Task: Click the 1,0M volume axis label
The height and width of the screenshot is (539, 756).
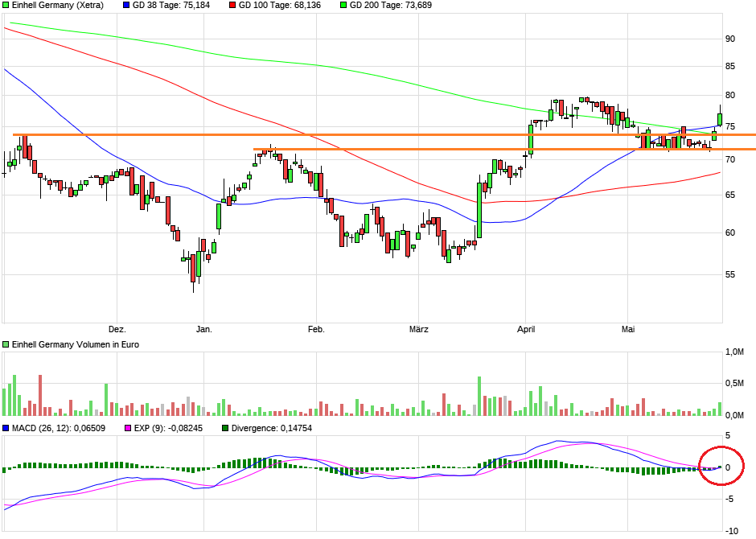Action: tap(733, 352)
